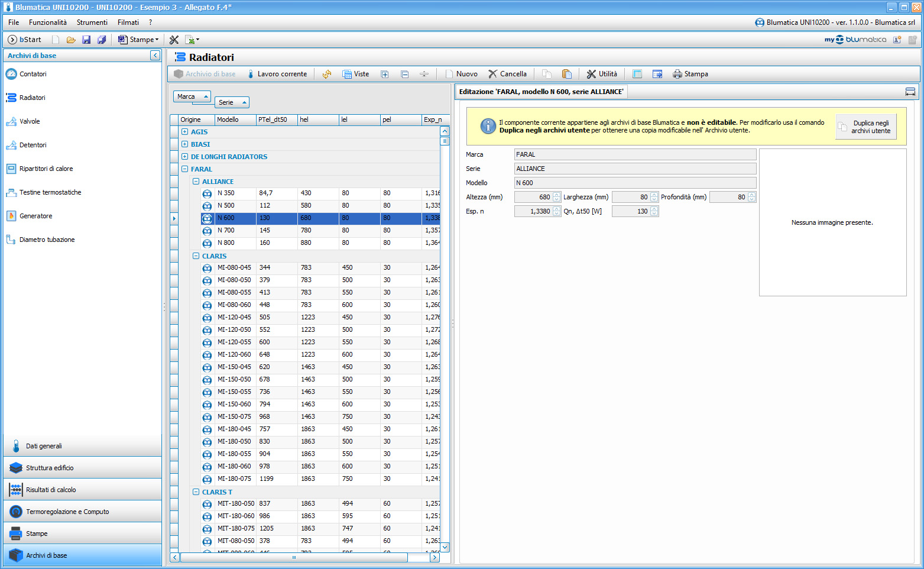Open Funzionalità menu
The height and width of the screenshot is (569, 924).
(48, 22)
